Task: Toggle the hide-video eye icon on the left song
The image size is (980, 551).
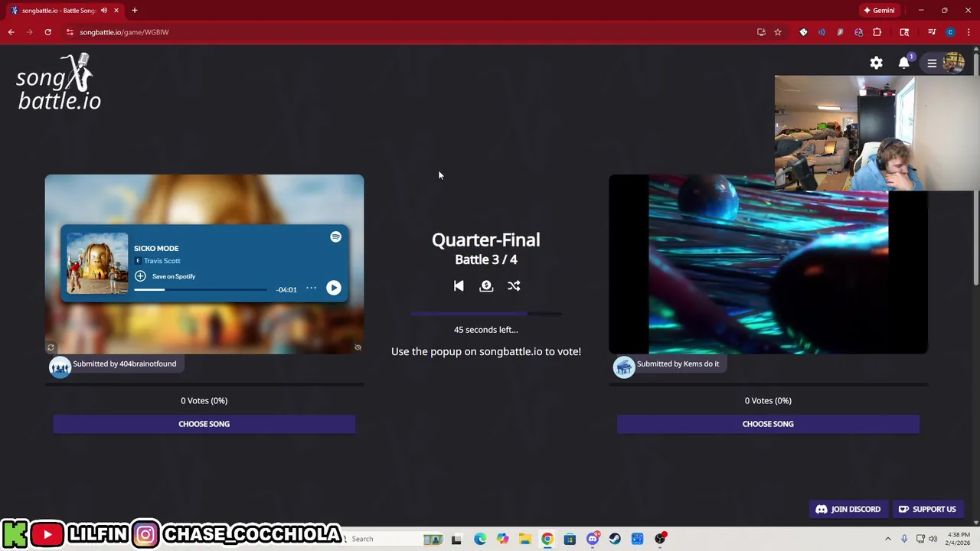Action: pyautogui.click(x=358, y=347)
